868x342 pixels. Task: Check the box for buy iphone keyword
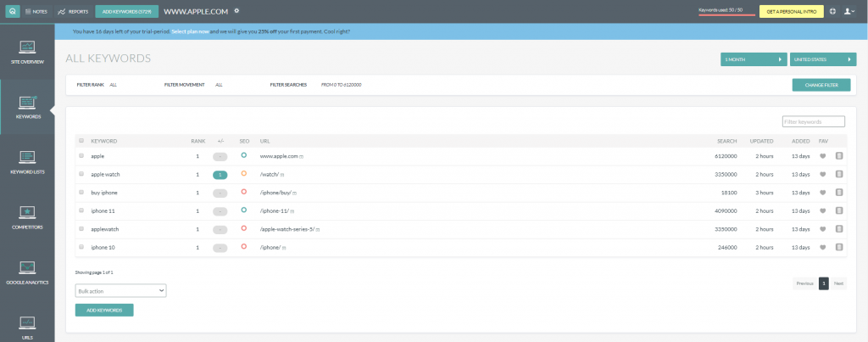pos(81,193)
